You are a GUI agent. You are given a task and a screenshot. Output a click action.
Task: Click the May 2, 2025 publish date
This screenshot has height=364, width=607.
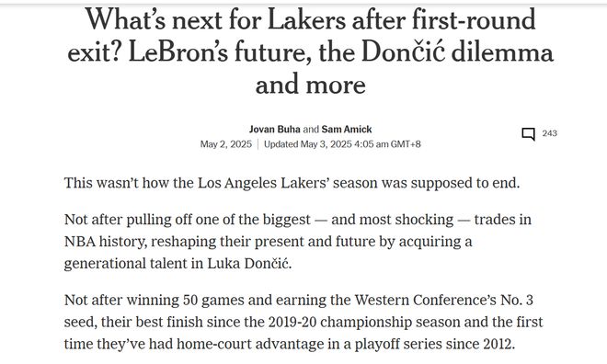coord(226,144)
